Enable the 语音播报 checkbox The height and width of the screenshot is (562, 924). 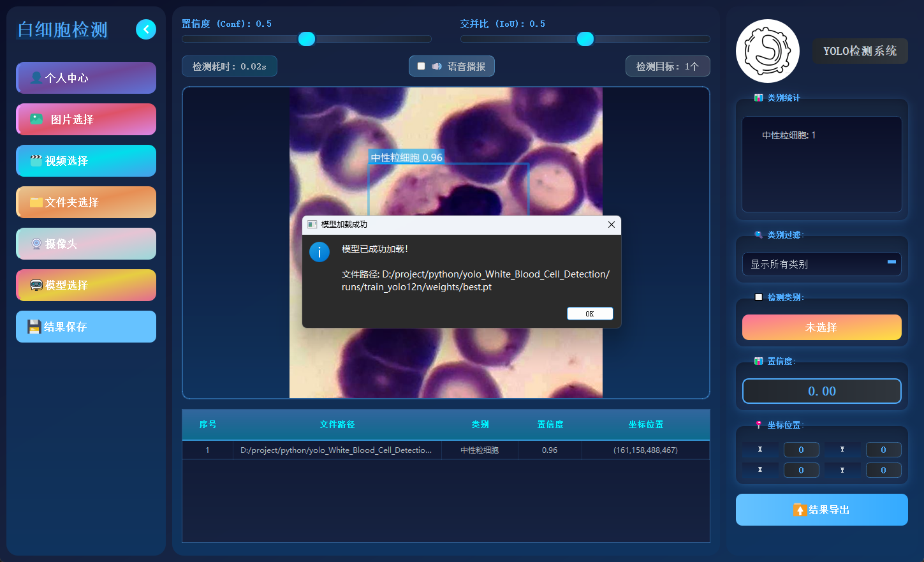click(x=420, y=66)
